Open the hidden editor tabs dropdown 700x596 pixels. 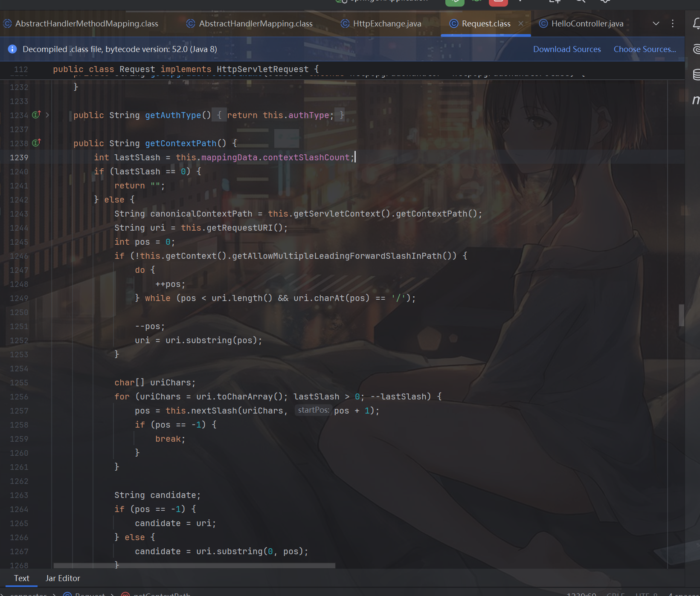tap(656, 23)
